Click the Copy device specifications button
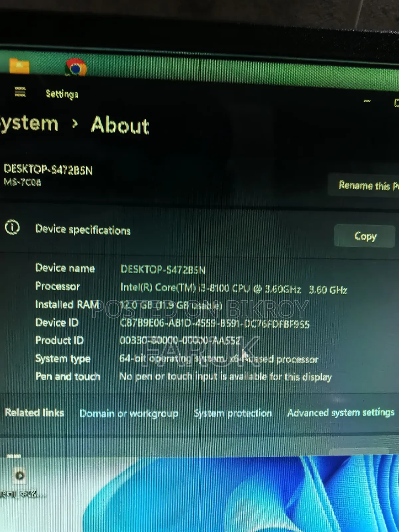The width and height of the screenshot is (399, 532). point(365,236)
